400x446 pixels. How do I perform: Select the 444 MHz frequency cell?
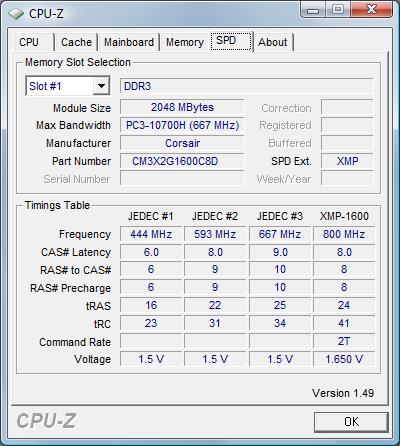(151, 234)
